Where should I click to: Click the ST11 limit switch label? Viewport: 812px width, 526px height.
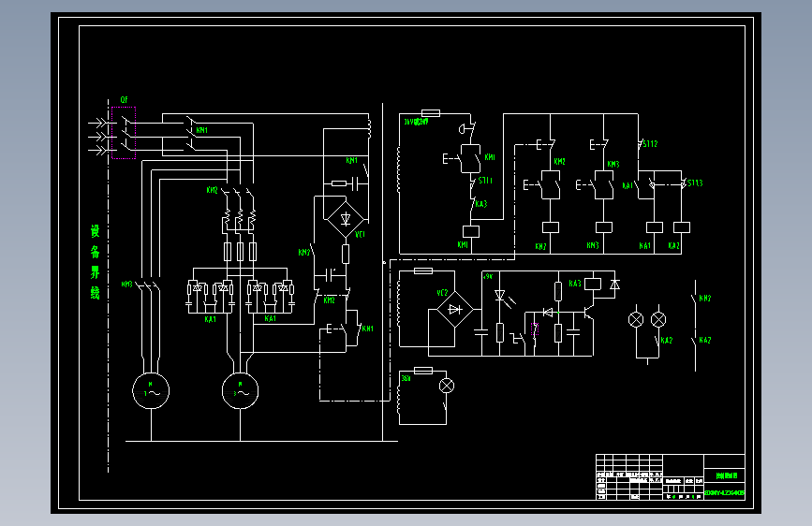click(485, 181)
